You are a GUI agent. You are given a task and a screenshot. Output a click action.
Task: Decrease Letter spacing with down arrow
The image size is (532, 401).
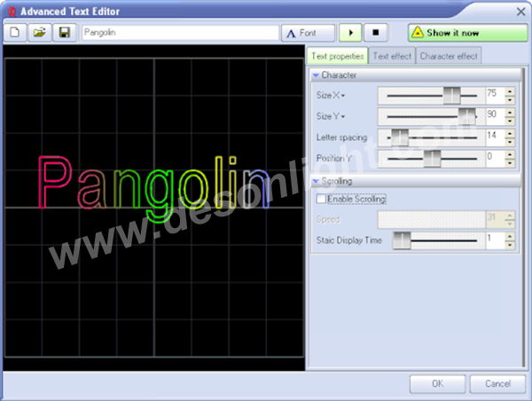[x=510, y=142]
